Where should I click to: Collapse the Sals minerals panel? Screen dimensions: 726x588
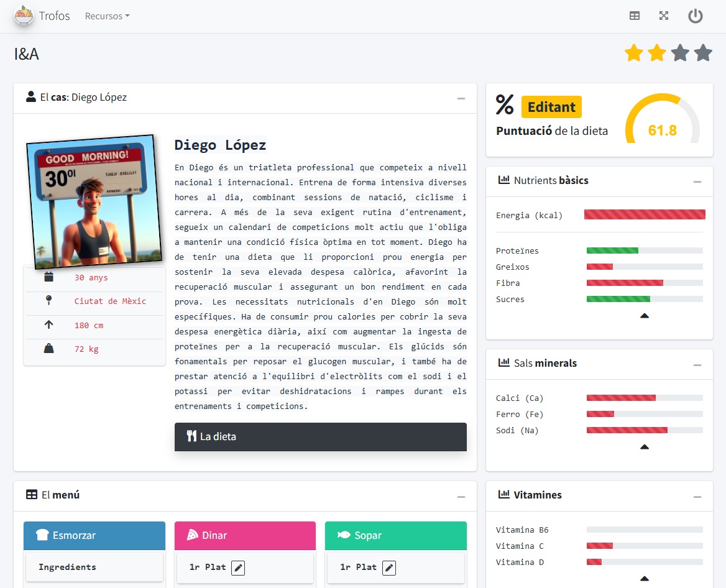click(697, 365)
